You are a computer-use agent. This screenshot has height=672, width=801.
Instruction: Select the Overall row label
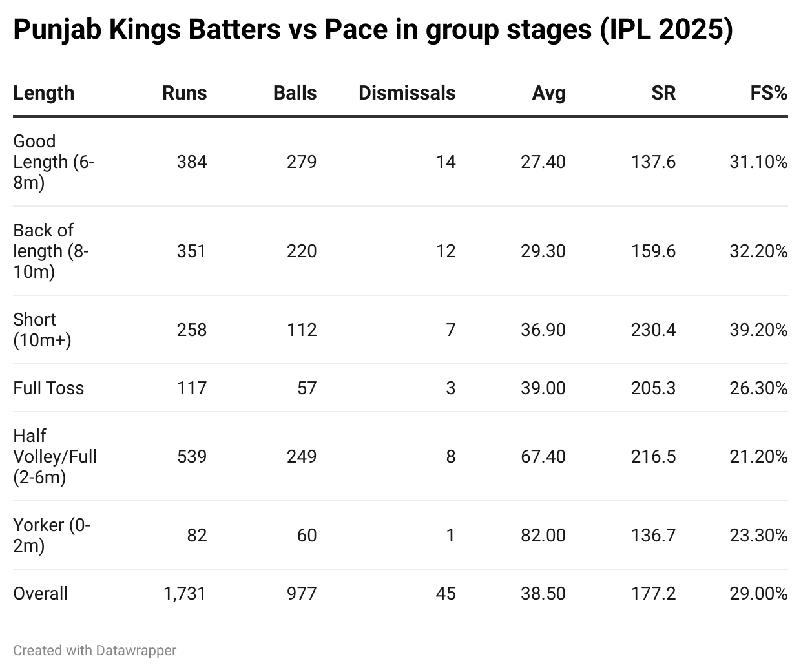[40, 593]
